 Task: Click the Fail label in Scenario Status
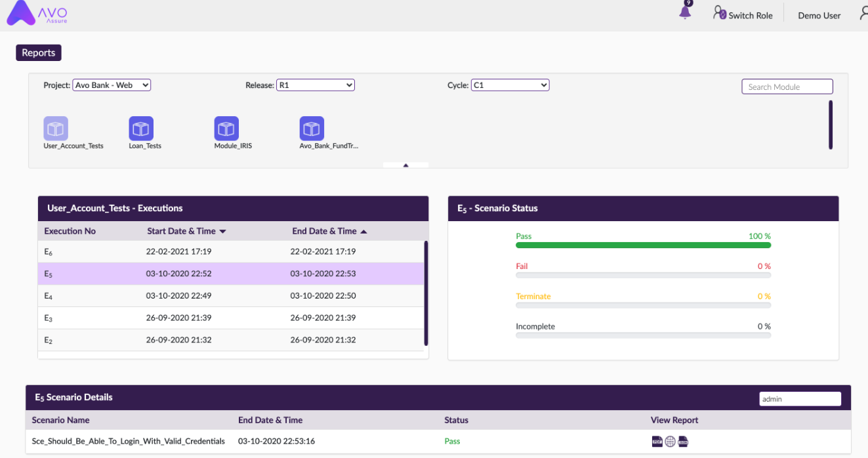(522, 266)
